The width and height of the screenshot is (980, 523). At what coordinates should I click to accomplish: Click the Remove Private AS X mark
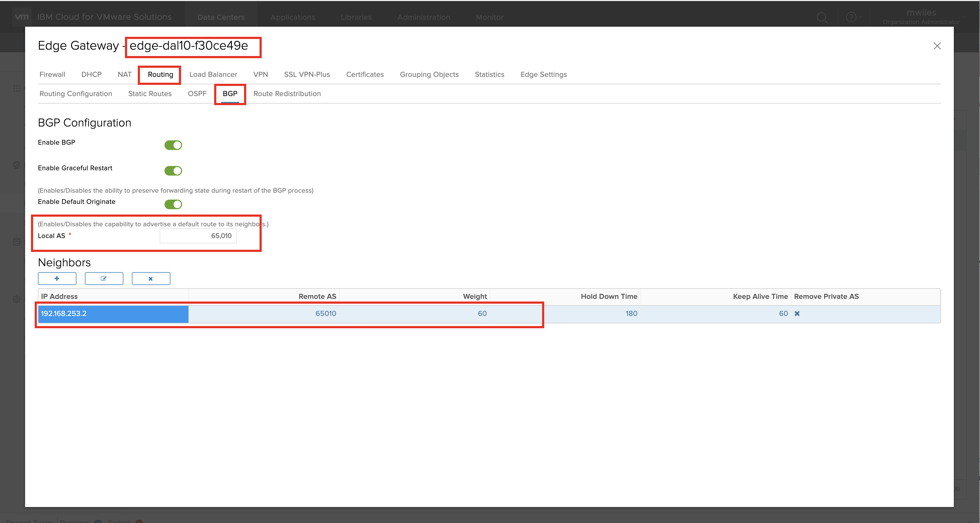click(797, 314)
